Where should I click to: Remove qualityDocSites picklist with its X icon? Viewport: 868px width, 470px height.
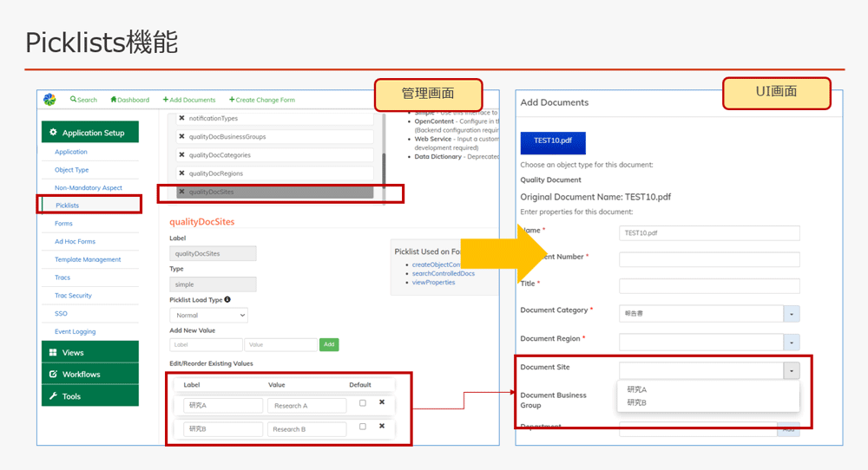point(181,192)
